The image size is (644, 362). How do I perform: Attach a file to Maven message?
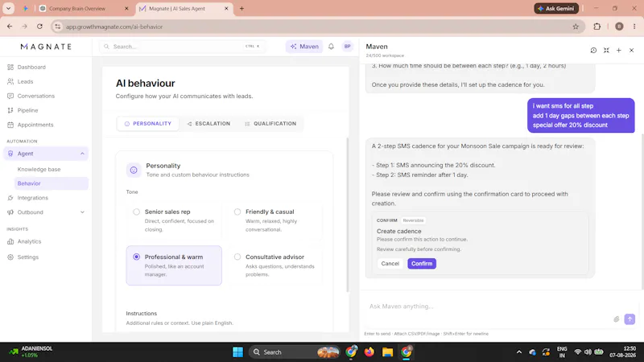[617, 319]
